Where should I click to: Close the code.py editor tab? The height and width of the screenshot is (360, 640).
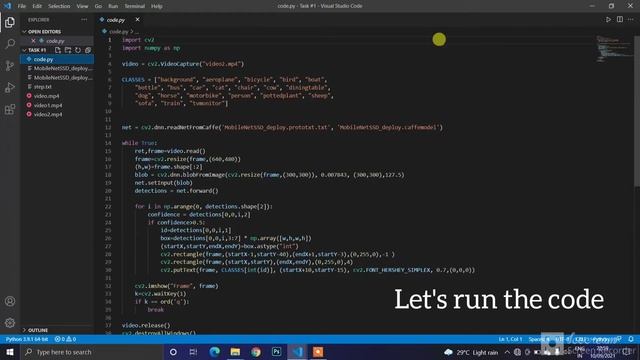click(138, 19)
